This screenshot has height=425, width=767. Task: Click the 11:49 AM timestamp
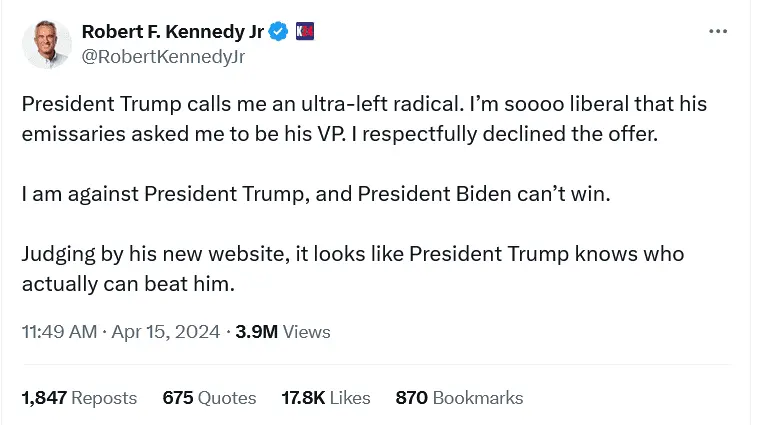click(59, 332)
